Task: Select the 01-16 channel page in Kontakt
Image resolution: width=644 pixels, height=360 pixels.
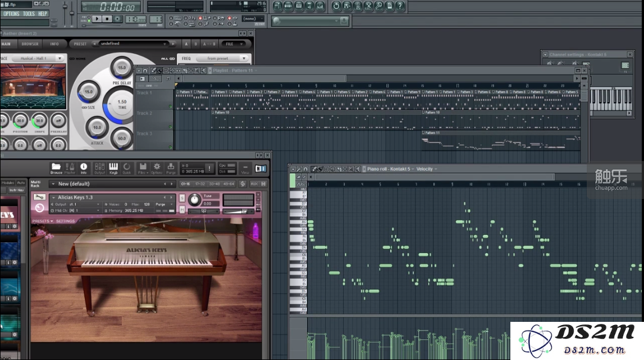Action: coord(186,184)
